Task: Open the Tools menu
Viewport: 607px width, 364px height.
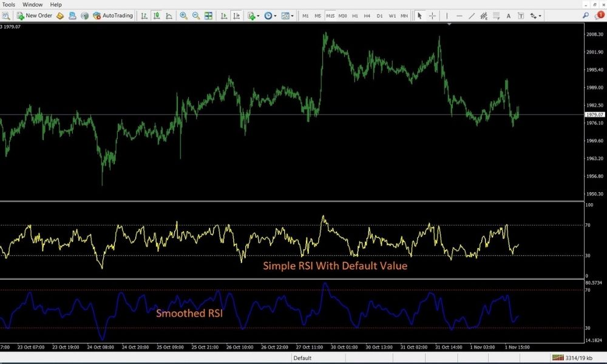Action: point(9,4)
